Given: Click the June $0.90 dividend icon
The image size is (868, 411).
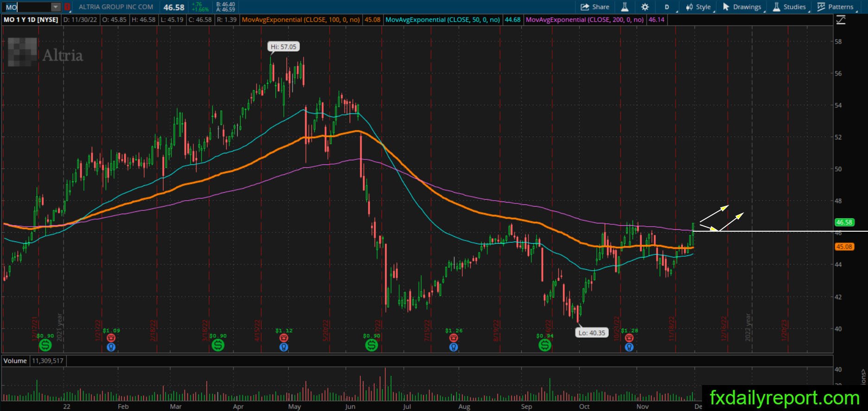Looking at the screenshot, I should pos(371,345).
